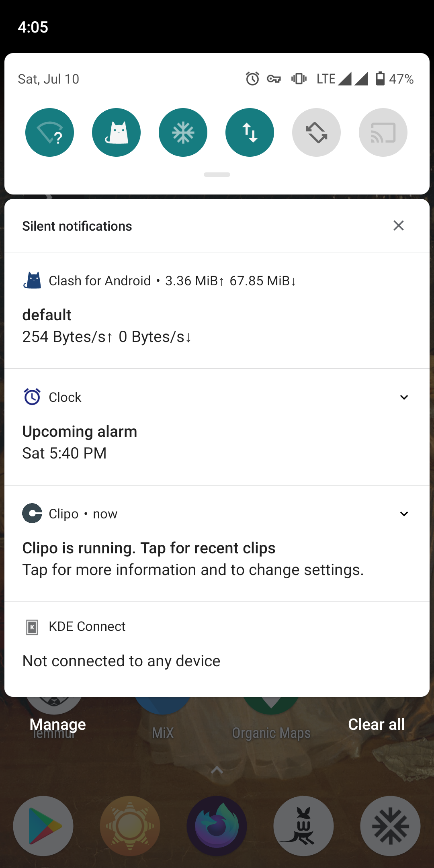Turn on the screen cast tile

pos(383,133)
